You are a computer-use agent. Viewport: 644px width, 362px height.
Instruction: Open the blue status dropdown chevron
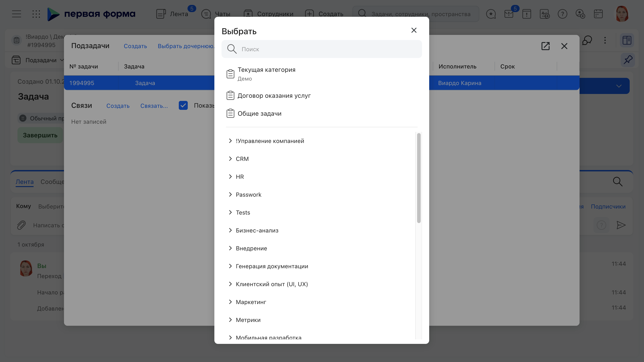pos(619,86)
